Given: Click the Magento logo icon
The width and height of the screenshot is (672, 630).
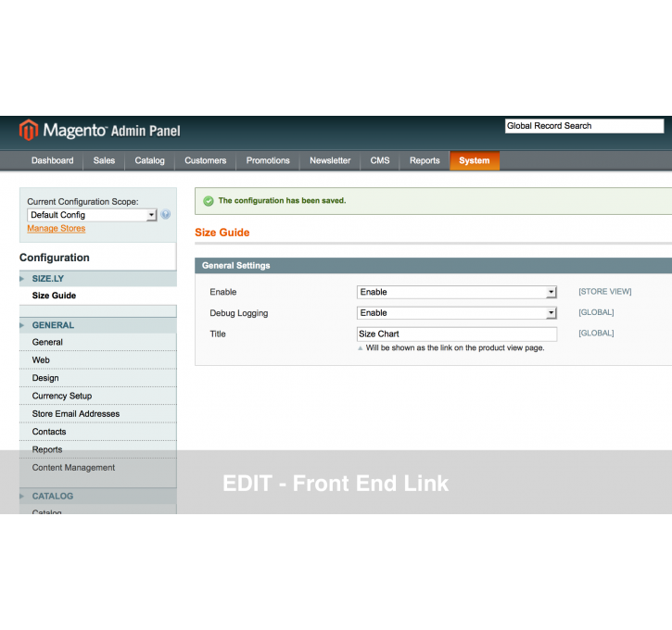Looking at the screenshot, I should [x=29, y=130].
